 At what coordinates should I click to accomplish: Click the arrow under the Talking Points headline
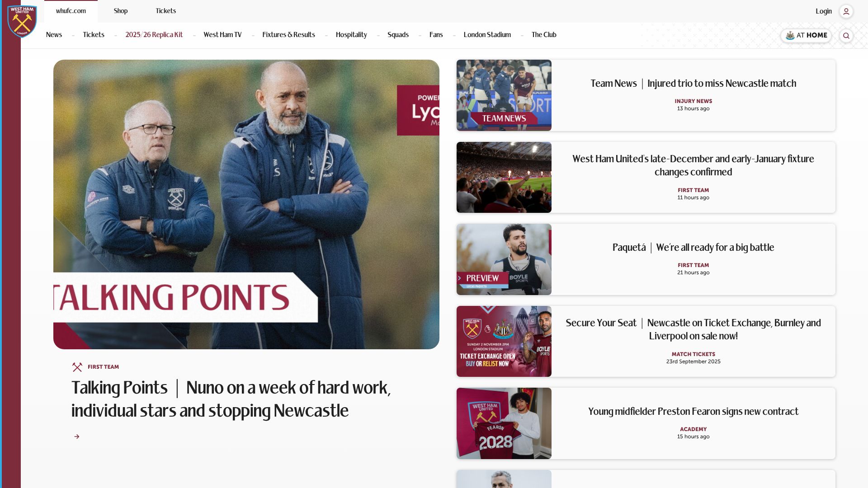(77, 436)
